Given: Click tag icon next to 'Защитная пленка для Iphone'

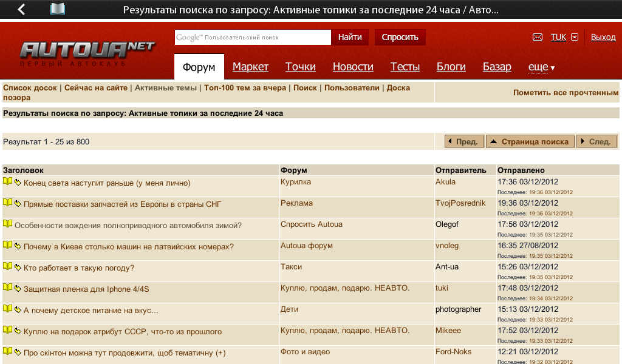Looking at the screenshot, I should click(18, 289).
